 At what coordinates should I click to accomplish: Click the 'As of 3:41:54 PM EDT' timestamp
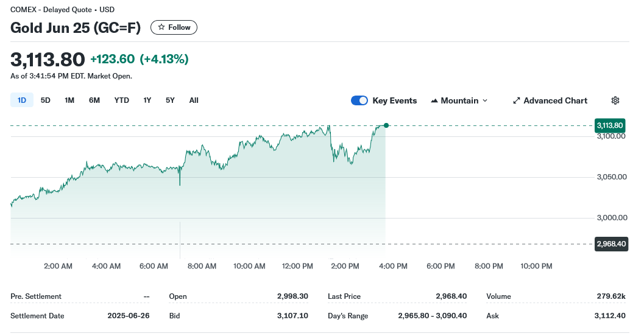pyautogui.click(x=48, y=76)
